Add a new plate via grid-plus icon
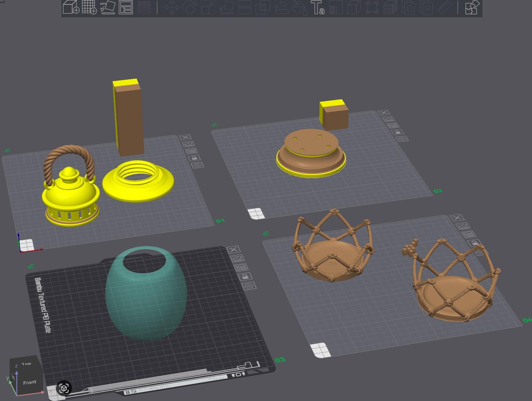Image resolution: width=532 pixels, height=401 pixels. pos(89,7)
